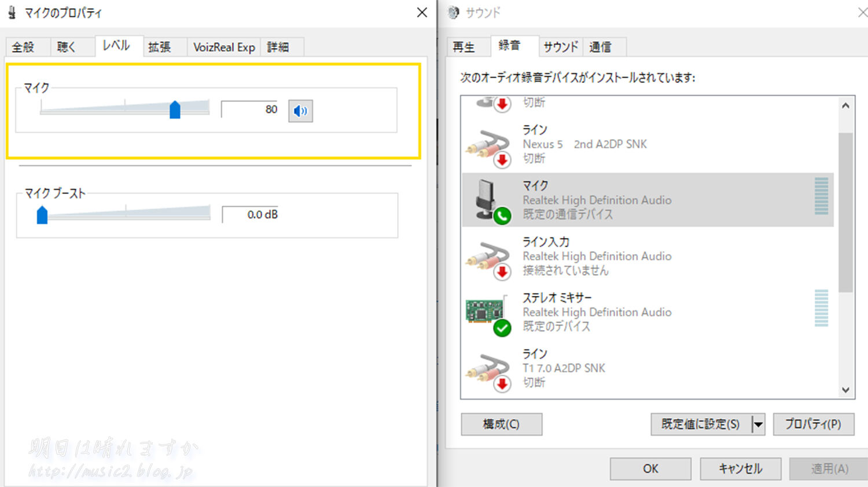Image resolution: width=868 pixels, height=487 pixels.
Task: Open プロパティ(P) for selected device
Action: [x=813, y=424]
